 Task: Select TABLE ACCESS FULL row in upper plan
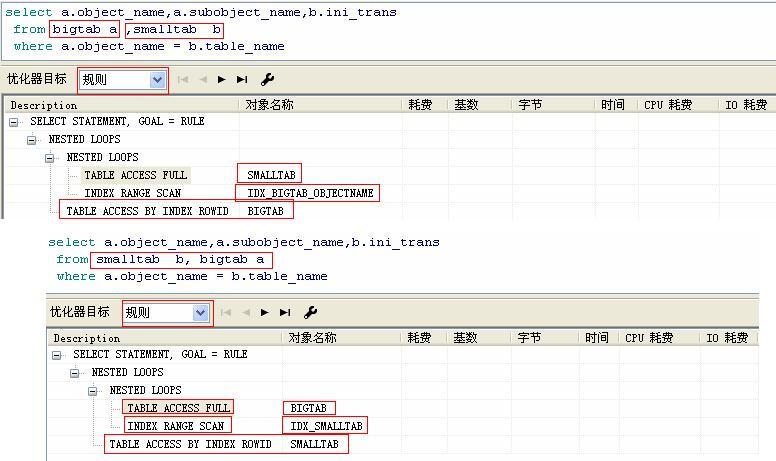(136, 175)
